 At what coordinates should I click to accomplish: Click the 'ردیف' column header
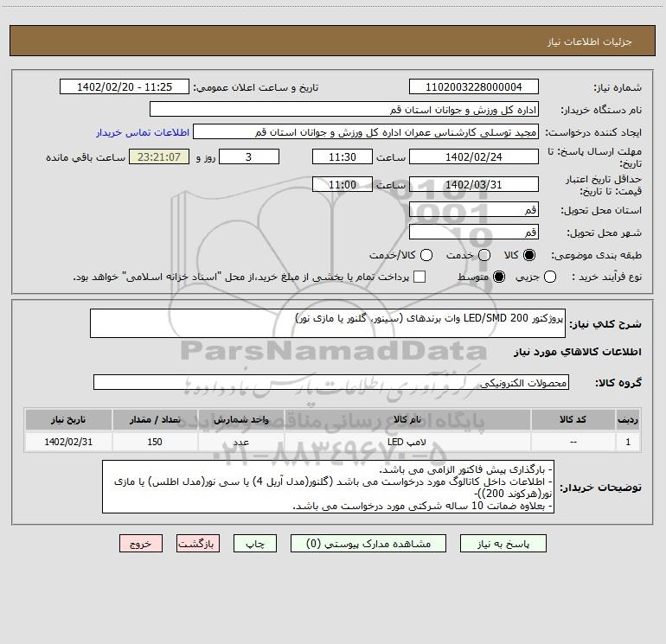coord(628,419)
